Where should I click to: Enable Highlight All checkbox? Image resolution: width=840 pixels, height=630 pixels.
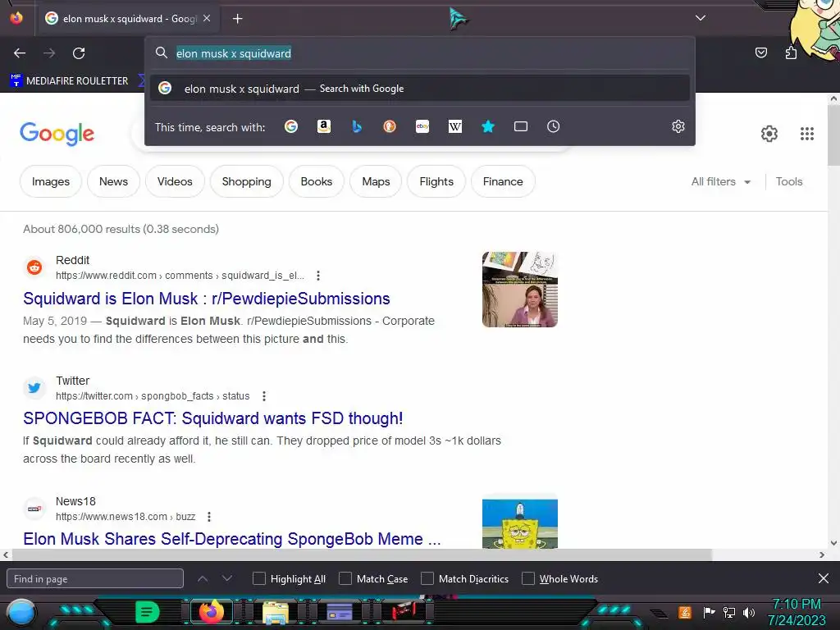258,578
